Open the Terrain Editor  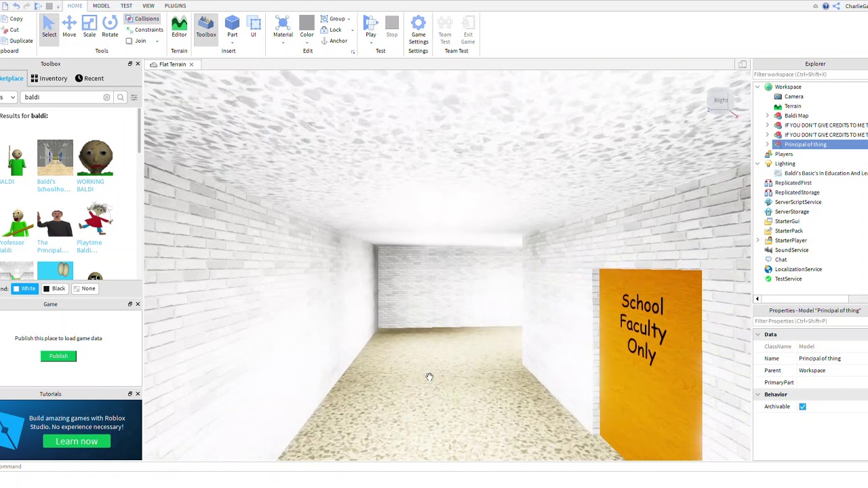pyautogui.click(x=179, y=27)
